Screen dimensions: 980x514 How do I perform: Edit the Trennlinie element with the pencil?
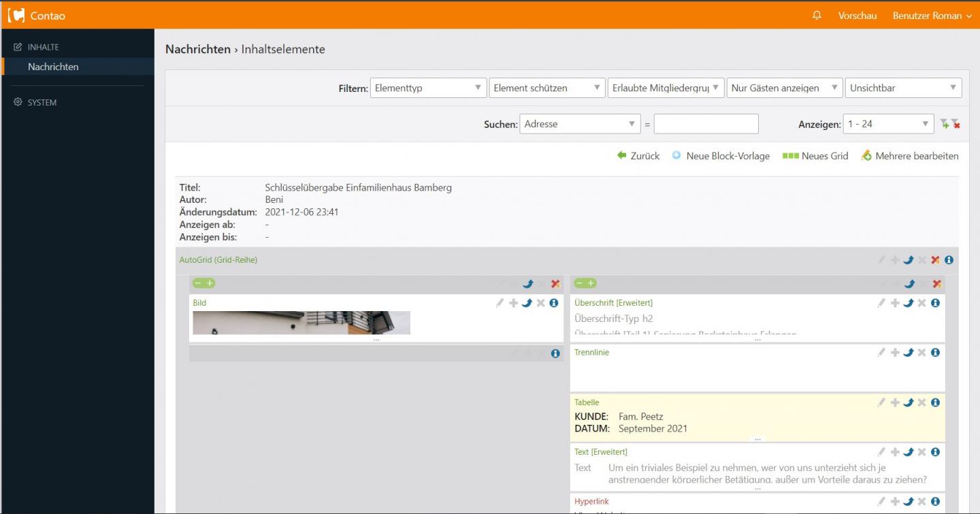(x=881, y=353)
